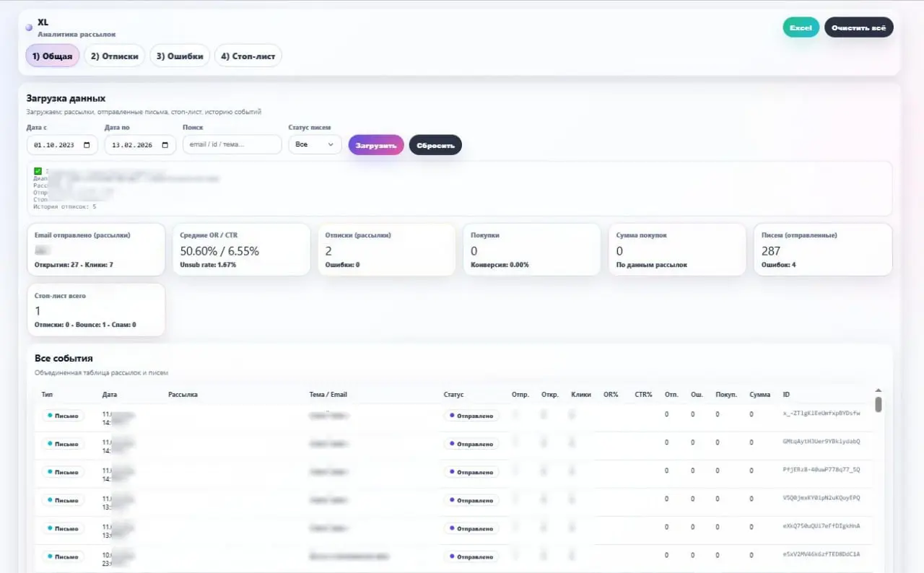This screenshot has height=573, width=924.
Task: Click ID cell starting with 'x_-ZT'
Action: coord(821,413)
